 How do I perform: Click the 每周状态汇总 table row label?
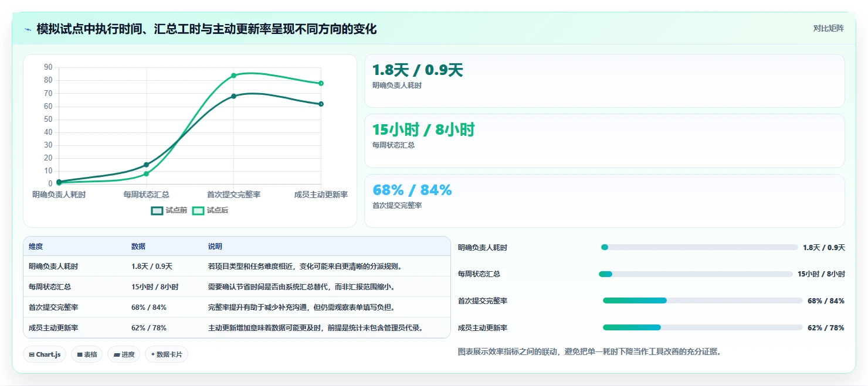pyautogui.click(x=50, y=287)
